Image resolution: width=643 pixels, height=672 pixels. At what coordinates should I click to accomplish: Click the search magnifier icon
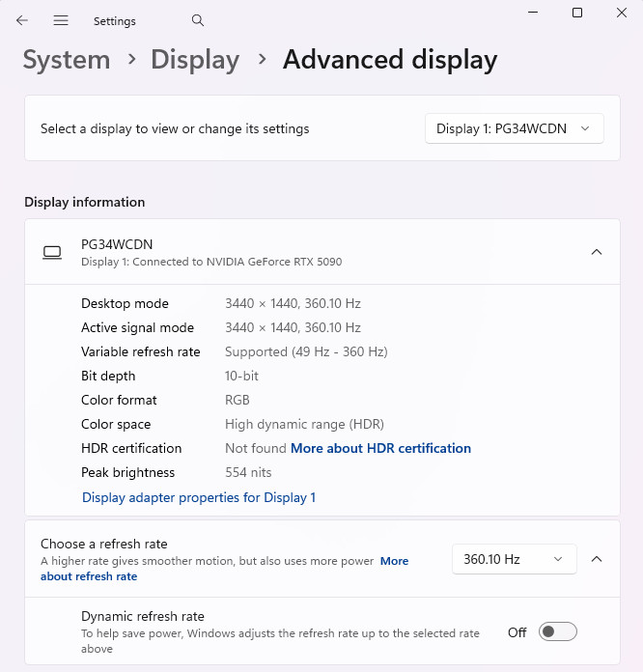click(x=198, y=20)
